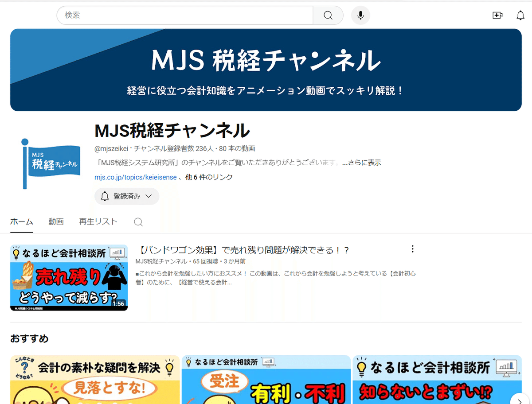Open the 再生リスト tab

pos(98,221)
